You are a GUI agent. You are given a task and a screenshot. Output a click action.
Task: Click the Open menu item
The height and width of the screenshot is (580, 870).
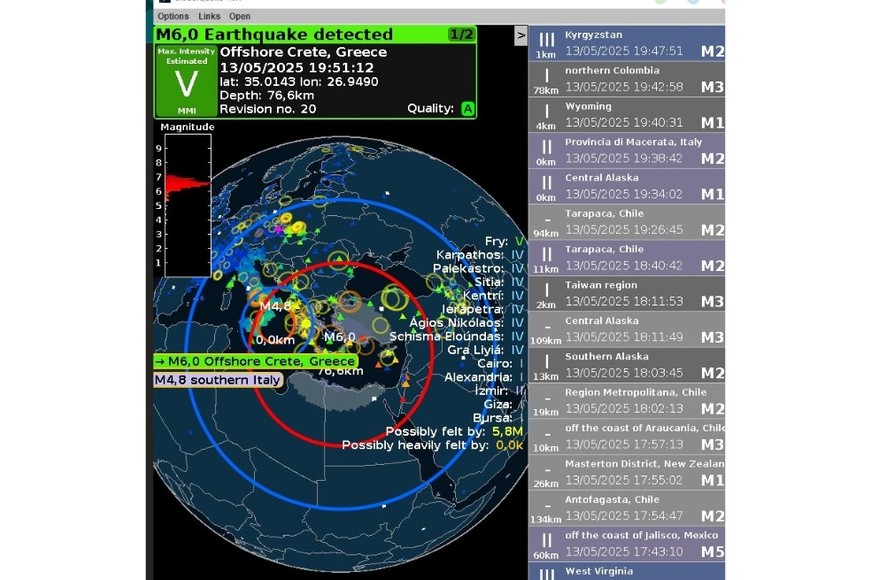(x=240, y=16)
